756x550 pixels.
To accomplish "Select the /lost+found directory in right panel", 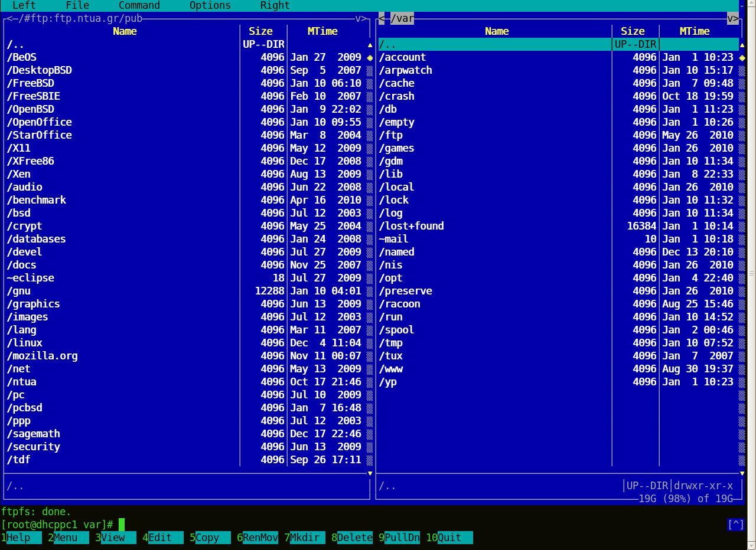I will (411, 226).
